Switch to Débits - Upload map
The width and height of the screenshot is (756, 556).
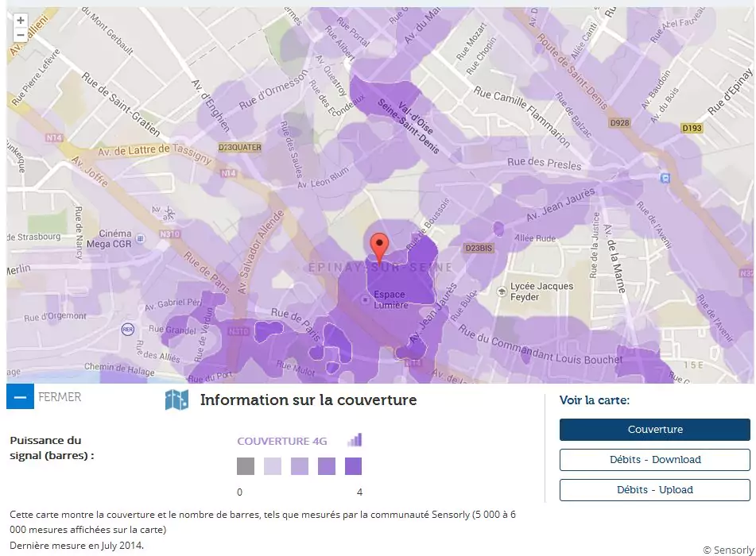point(654,490)
